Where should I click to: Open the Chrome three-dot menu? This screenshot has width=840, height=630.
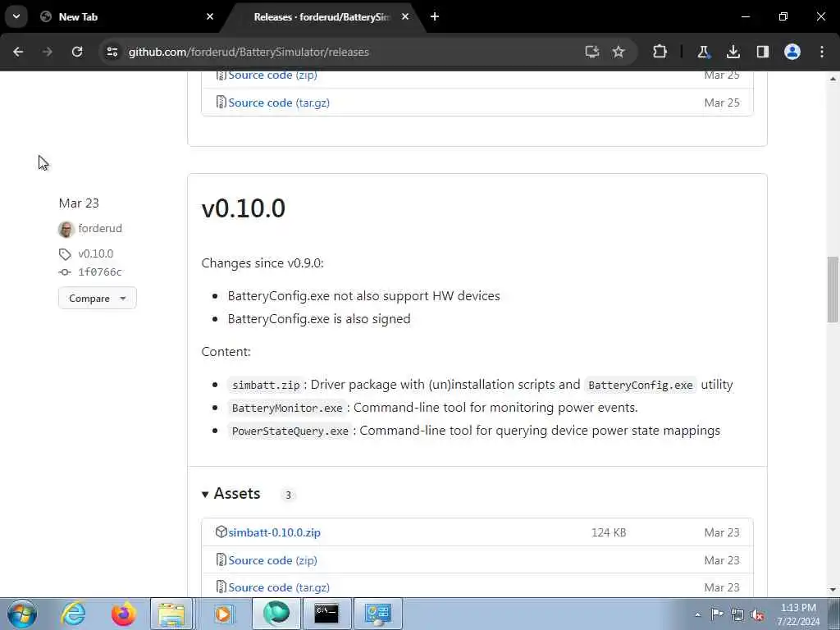pos(822,52)
